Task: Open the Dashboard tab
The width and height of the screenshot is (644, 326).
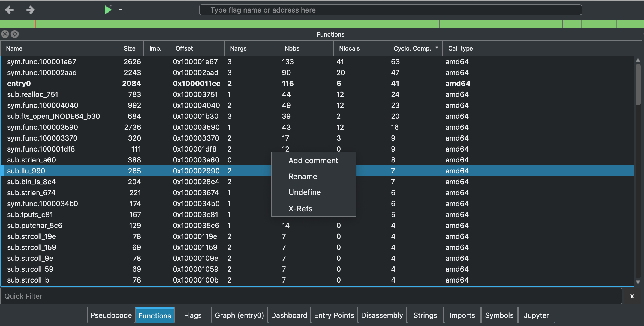Action: tap(289, 315)
